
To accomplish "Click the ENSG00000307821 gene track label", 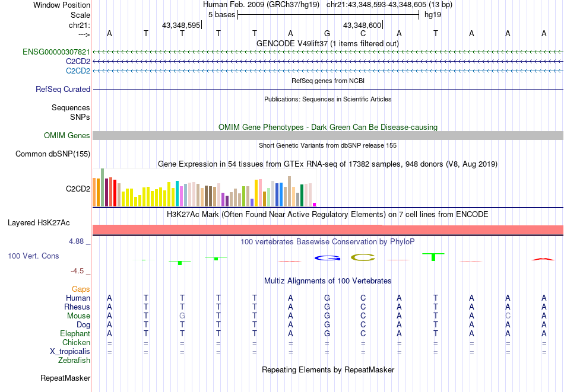I will point(56,52).
